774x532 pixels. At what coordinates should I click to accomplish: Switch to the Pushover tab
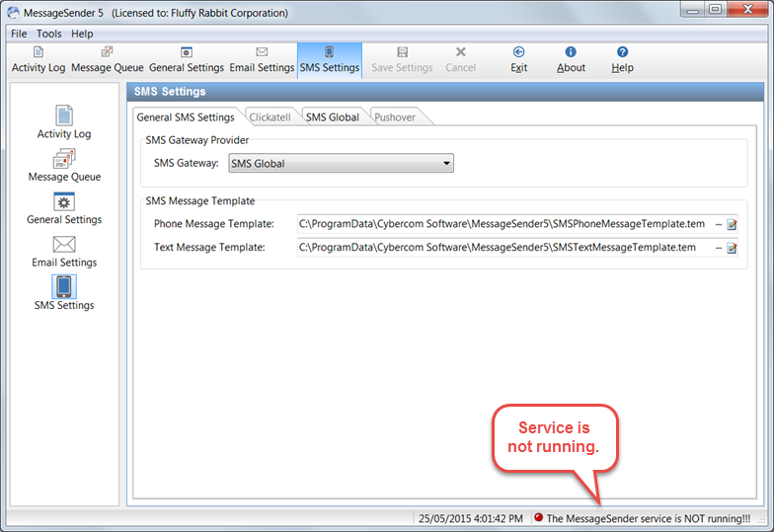click(x=395, y=117)
